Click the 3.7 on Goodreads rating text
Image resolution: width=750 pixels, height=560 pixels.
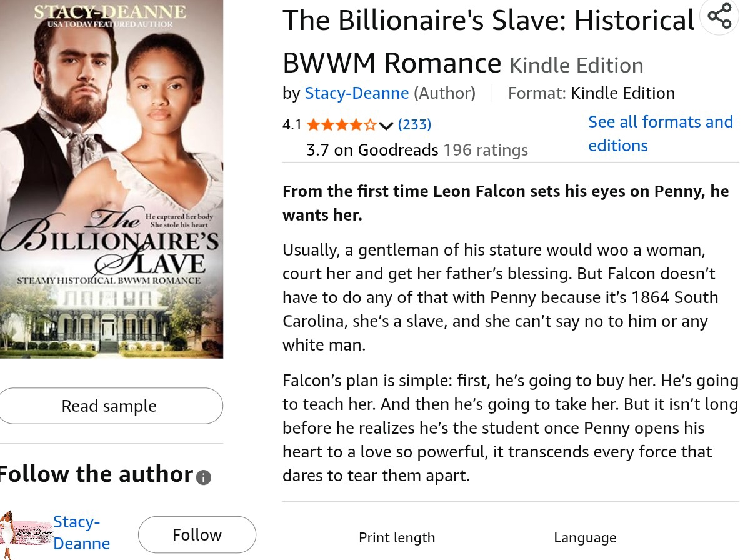pos(417,150)
